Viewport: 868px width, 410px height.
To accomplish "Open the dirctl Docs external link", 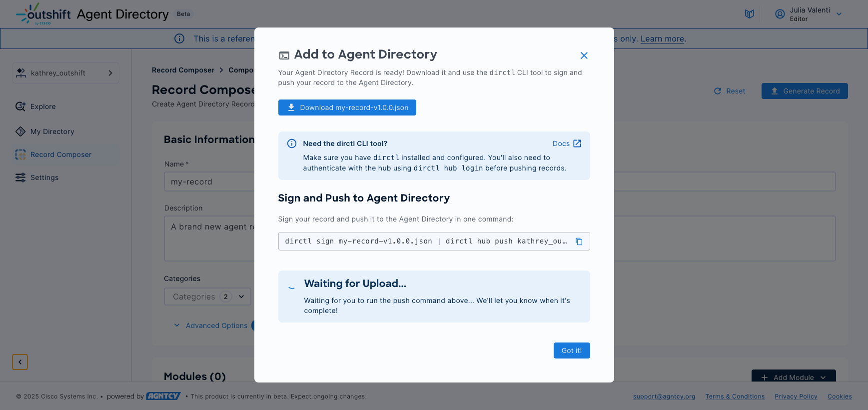I will 567,143.
